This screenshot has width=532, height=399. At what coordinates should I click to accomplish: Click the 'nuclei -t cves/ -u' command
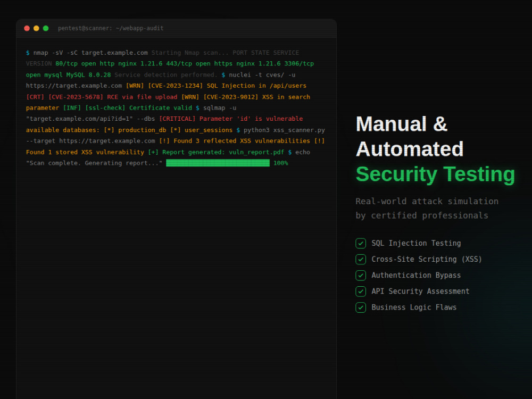pyautogui.click(x=262, y=75)
